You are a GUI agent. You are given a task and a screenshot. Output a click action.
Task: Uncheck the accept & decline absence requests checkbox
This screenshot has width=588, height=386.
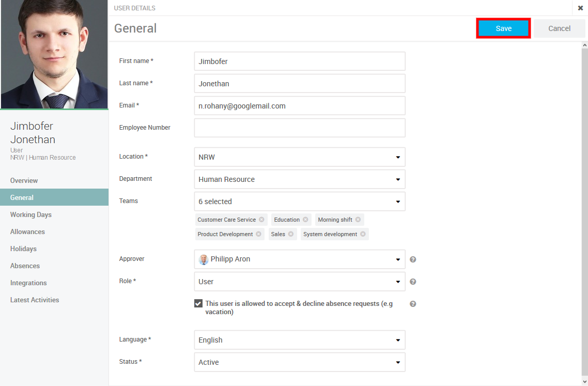point(198,303)
